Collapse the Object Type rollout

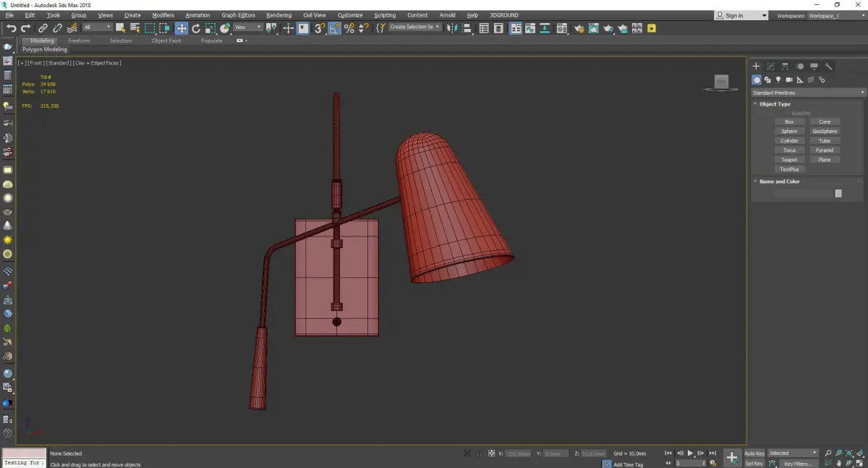click(775, 104)
